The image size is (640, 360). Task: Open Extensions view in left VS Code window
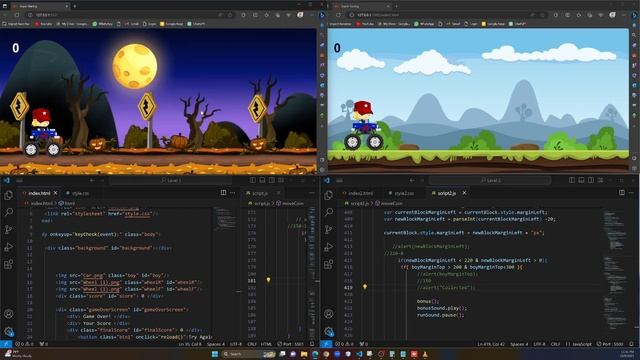[x=9, y=264]
